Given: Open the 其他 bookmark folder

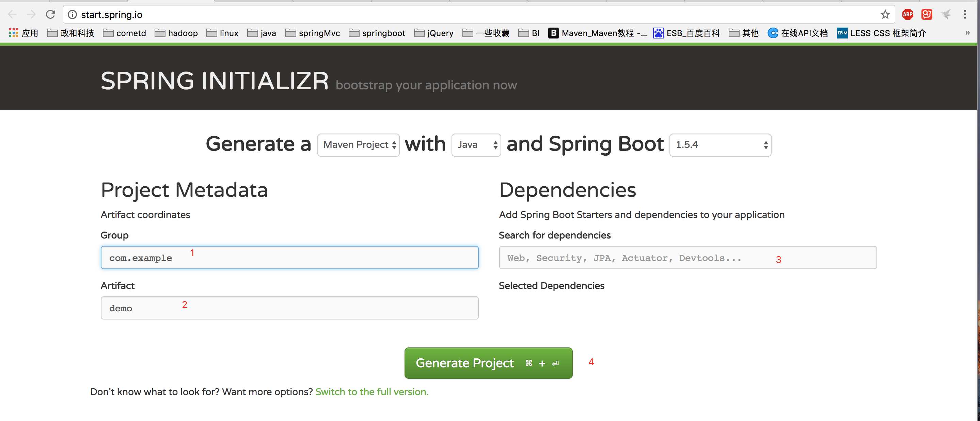Looking at the screenshot, I should [x=743, y=33].
